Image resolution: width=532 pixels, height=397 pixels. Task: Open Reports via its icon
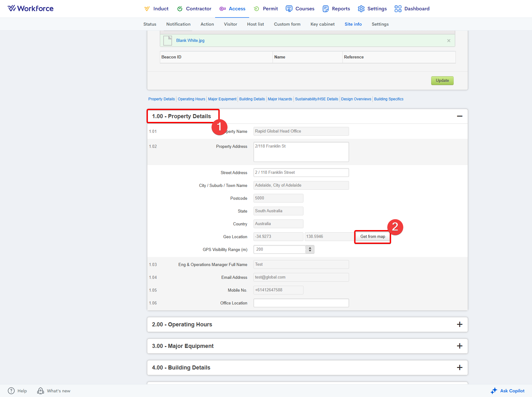(326, 9)
